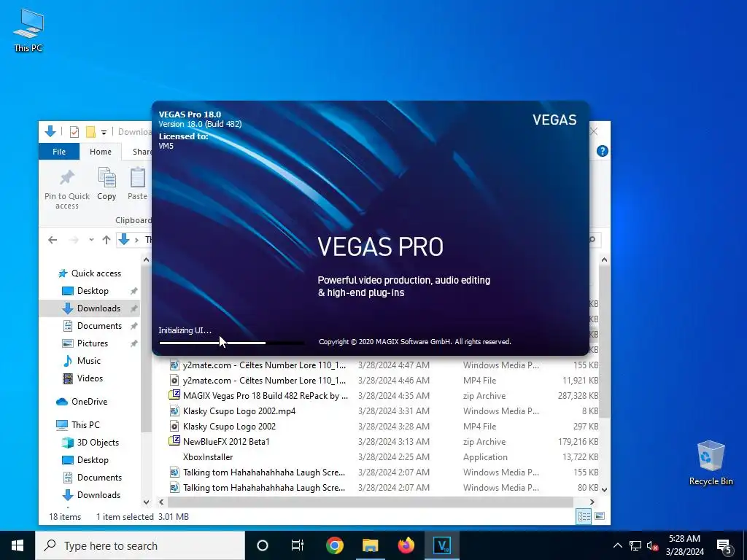Open Task View on the taskbar
Image resolution: width=747 pixels, height=560 pixels.
click(298, 545)
